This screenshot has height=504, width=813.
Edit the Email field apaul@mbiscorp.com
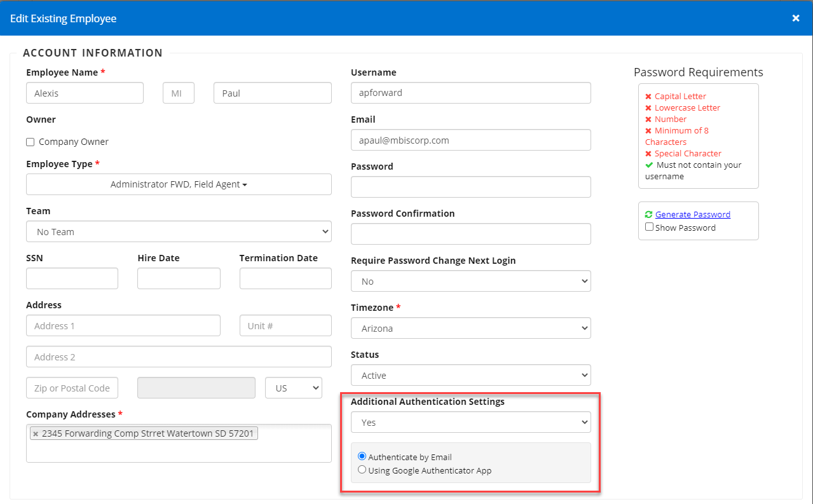pyautogui.click(x=471, y=140)
